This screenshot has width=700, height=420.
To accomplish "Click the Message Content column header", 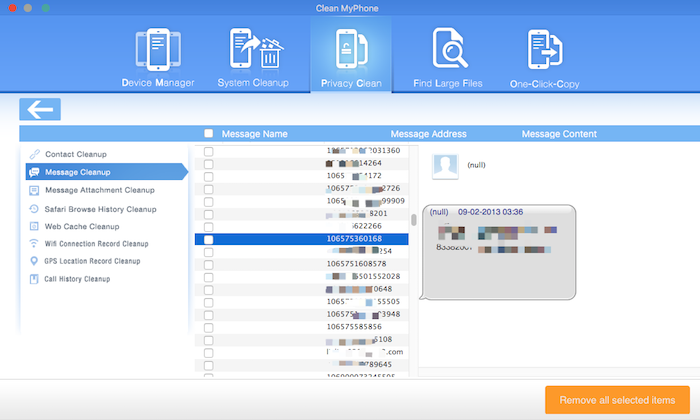I will pos(559,134).
